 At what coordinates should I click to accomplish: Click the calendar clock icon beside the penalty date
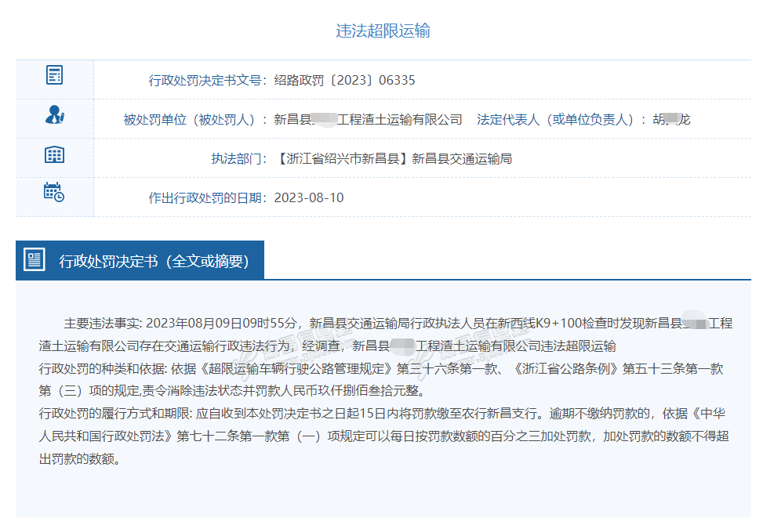coord(54,193)
